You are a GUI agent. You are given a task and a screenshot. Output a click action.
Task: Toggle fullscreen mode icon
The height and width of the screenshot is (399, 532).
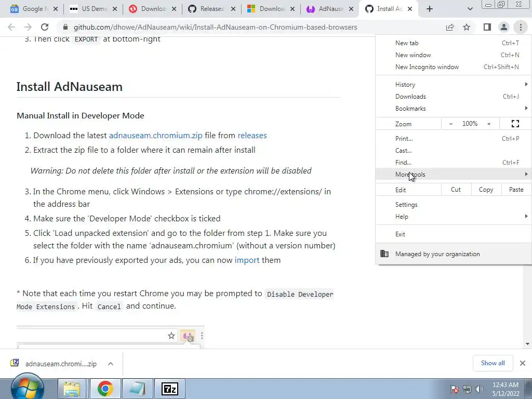tap(515, 124)
